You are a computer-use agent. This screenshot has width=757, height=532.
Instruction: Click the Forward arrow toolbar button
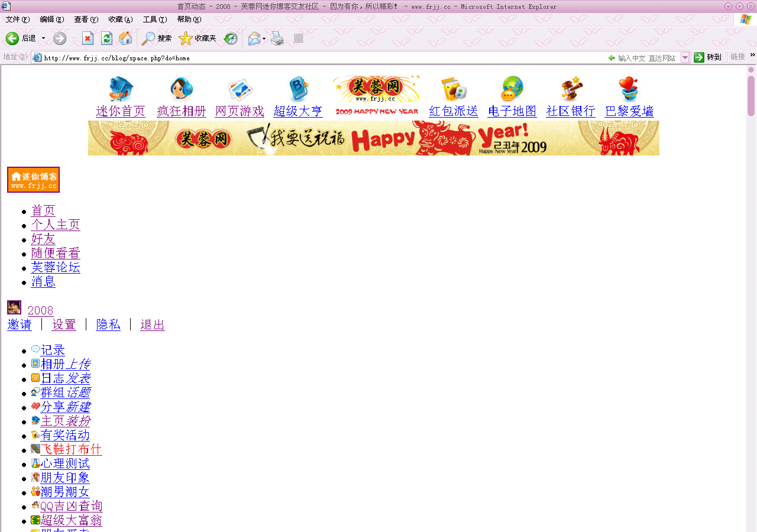pos(60,38)
